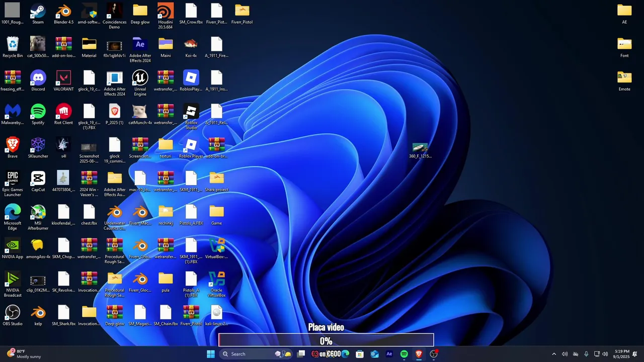Open the notification bell icon
This screenshot has width=644, height=362.
[635, 354]
